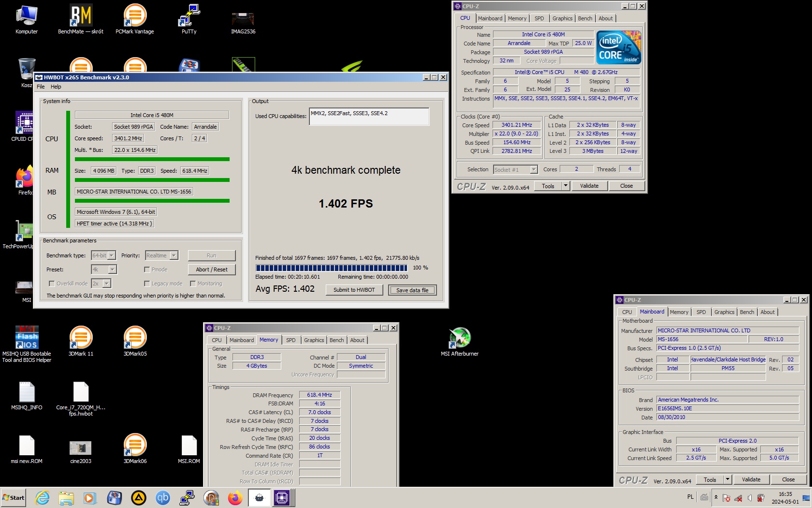The width and height of the screenshot is (812, 508).
Task: Open the MSIHQ_INFO text file
Action: (27, 395)
